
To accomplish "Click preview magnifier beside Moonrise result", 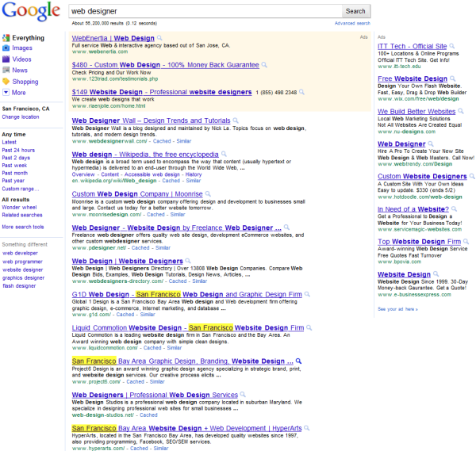I will tap(208, 193).
